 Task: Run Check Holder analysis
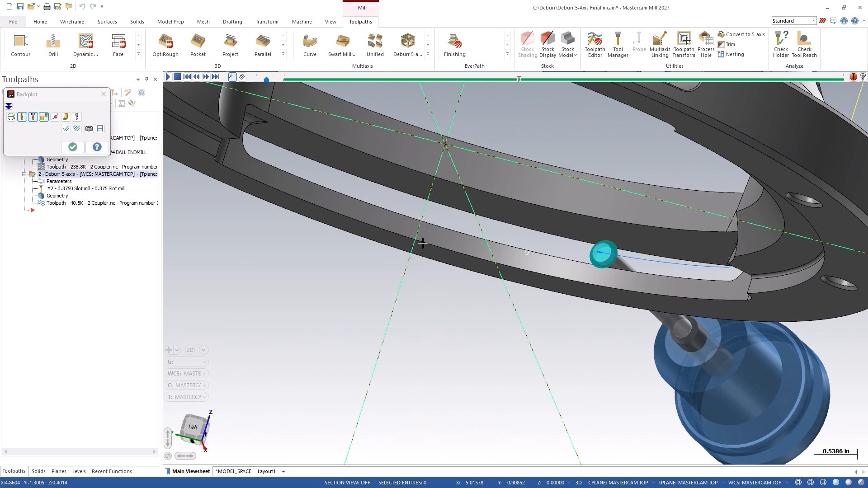(x=781, y=45)
